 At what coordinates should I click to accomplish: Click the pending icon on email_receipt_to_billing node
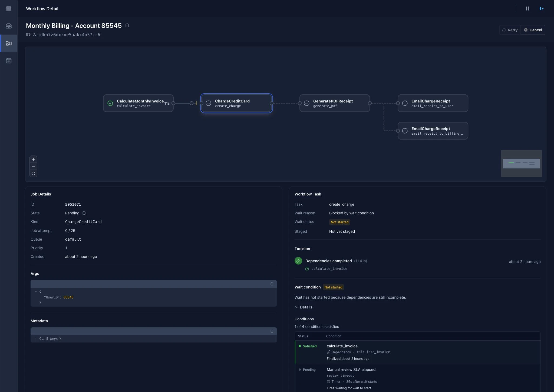[405, 131]
